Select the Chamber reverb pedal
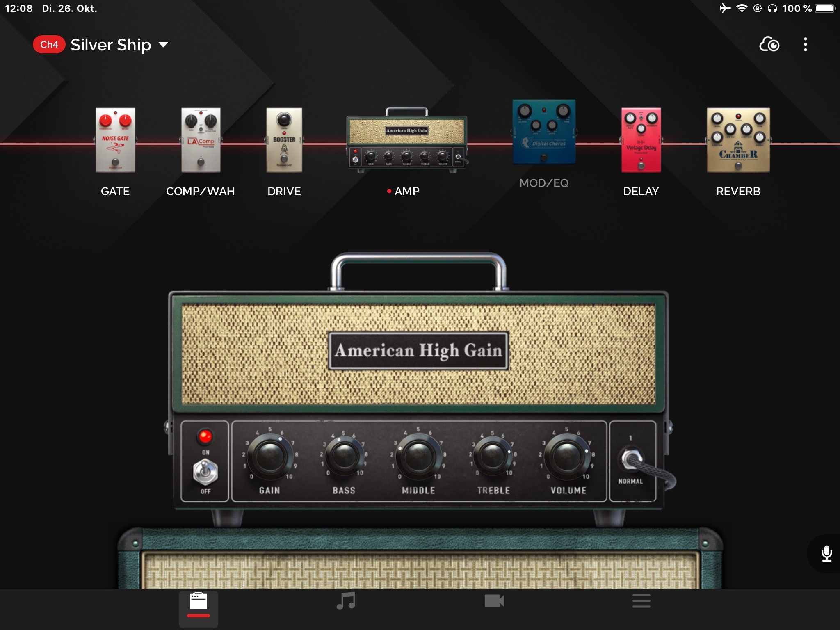Image resolution: width=840 pixels, height=630 pixels. click(x=738, y=140)
